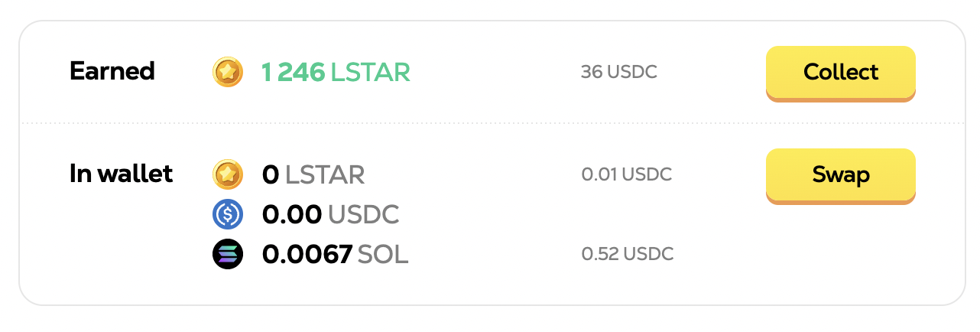Click the dotted divider between rows

pyautogui.click(x=492, y=123)
